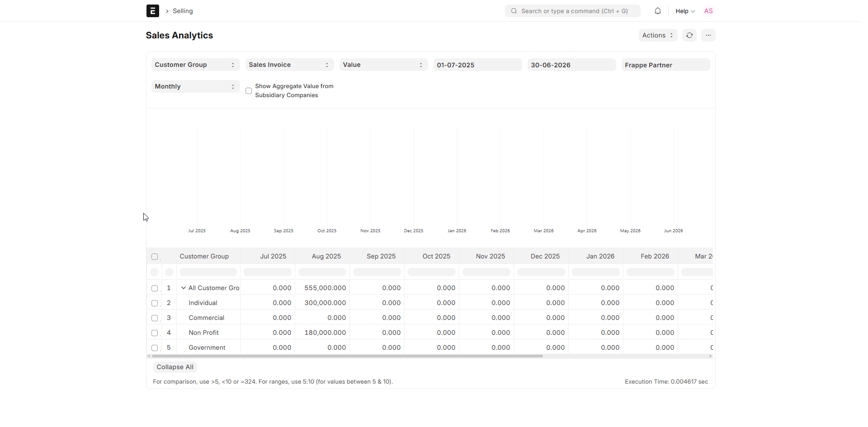
Task: Tick the checkbox for Individual row
Action: (155, 303)
